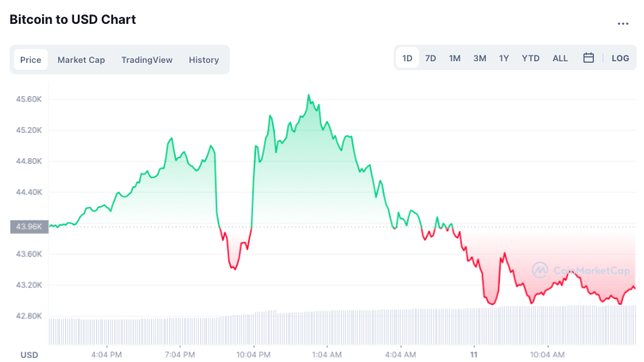644x362 pixels.
Task: Switch to the 1M time range
Action: [455, 58]
